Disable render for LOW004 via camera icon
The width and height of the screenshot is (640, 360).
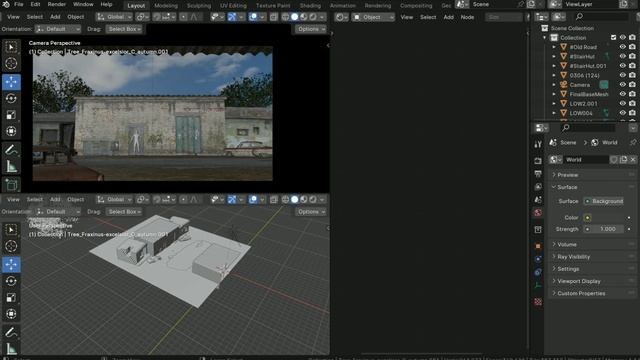[632, 113]
